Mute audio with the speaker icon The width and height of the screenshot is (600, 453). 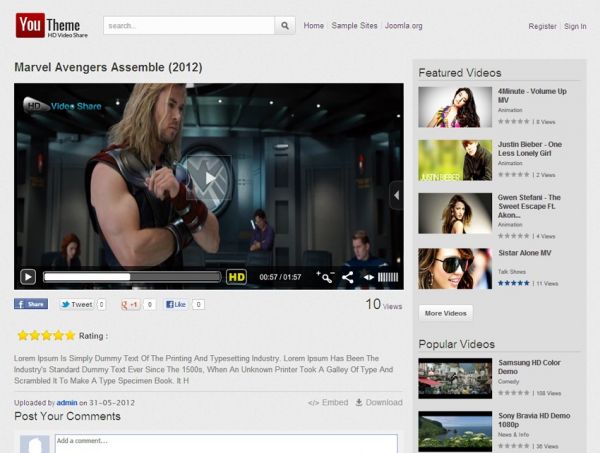pos(368,277)
